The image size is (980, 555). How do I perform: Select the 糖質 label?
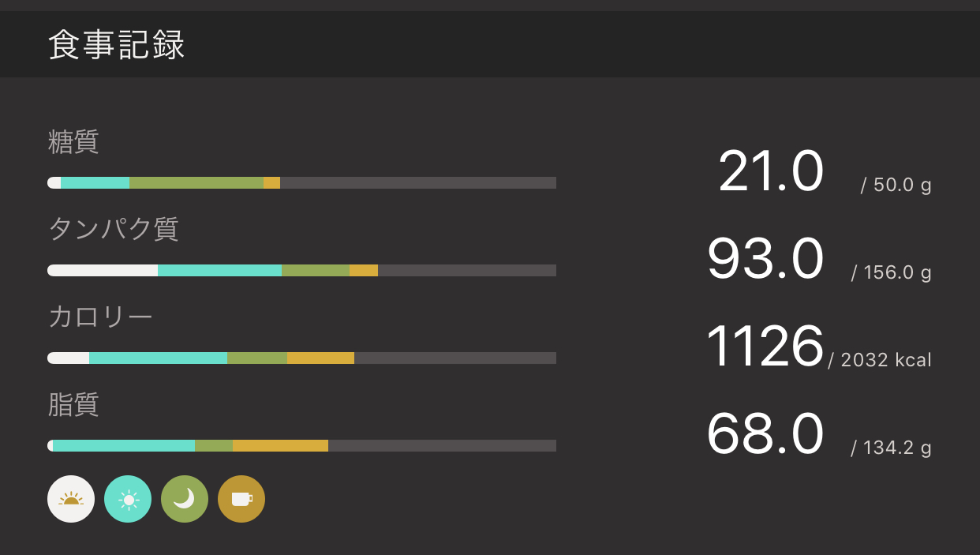click(73, 142)
